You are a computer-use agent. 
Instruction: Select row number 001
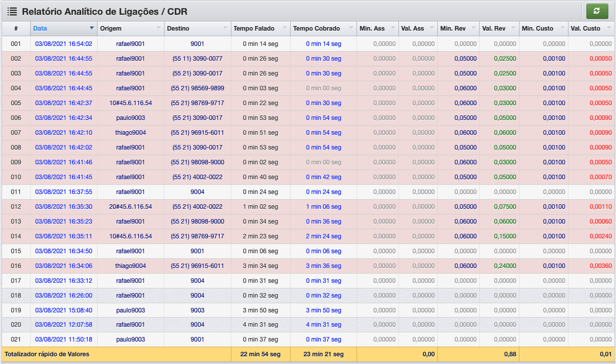[16, 44]
